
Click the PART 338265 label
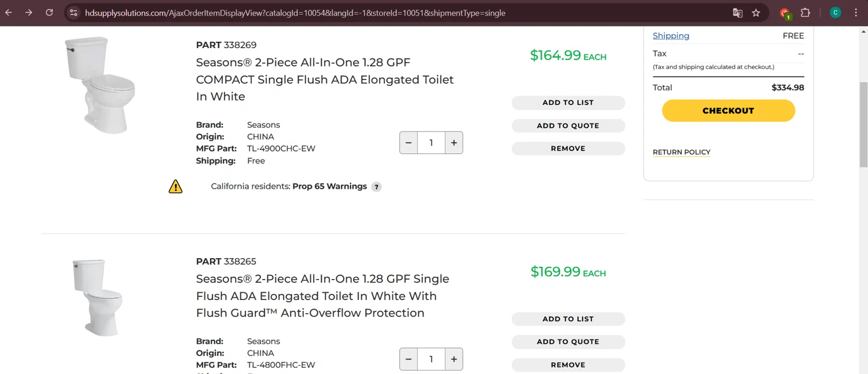click(226, 262)
